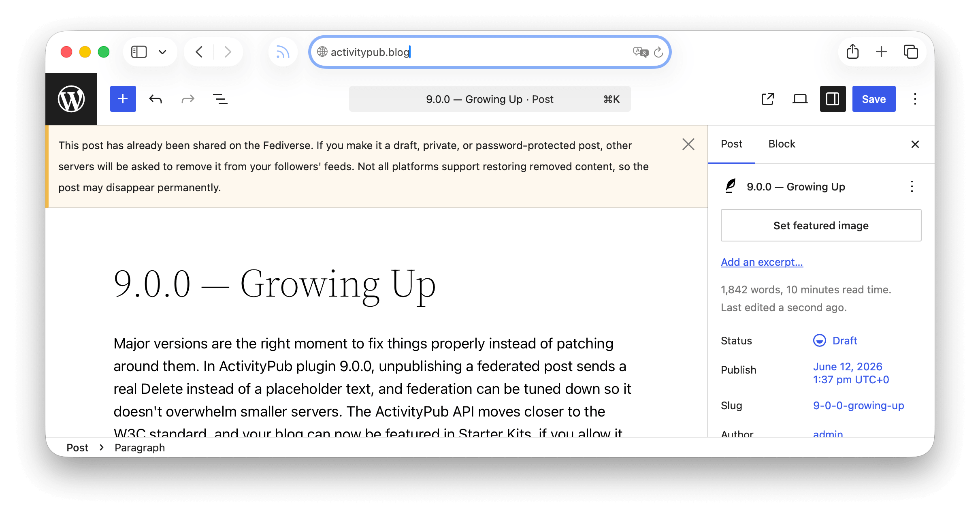Open the block inserter plus button

123,99
